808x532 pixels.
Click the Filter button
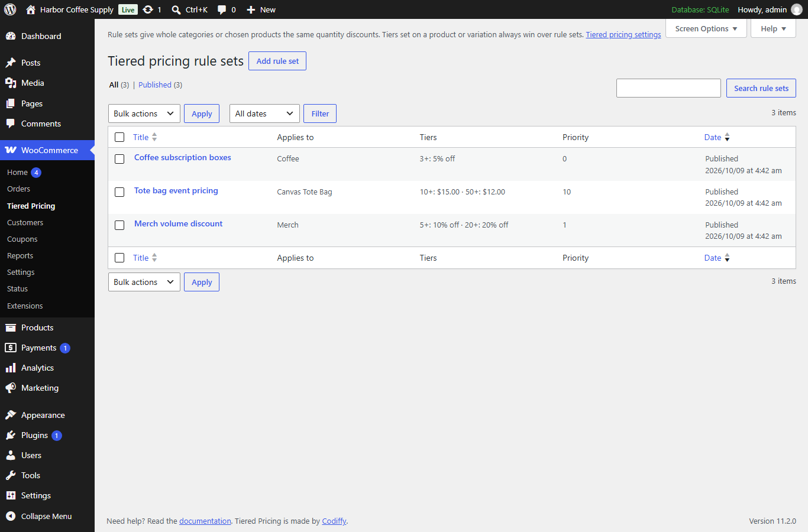pyautogui.click(x=320, y=113)
